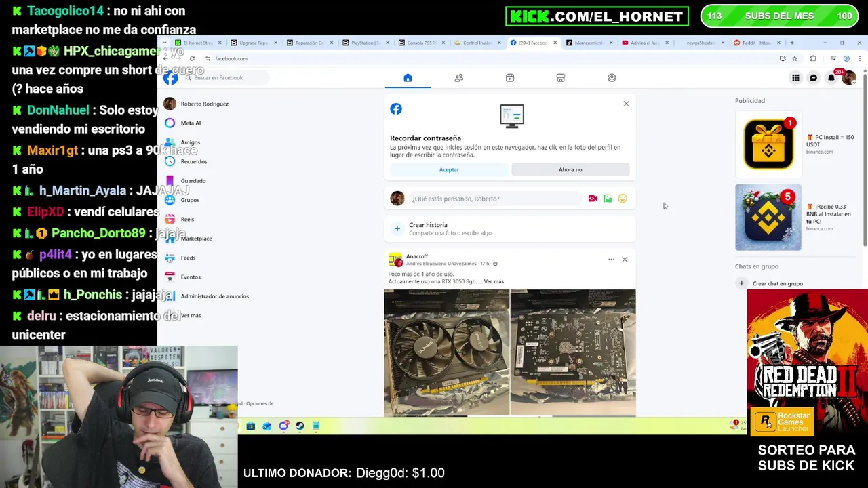Open the graphics card fan photo

click(447, 352)
